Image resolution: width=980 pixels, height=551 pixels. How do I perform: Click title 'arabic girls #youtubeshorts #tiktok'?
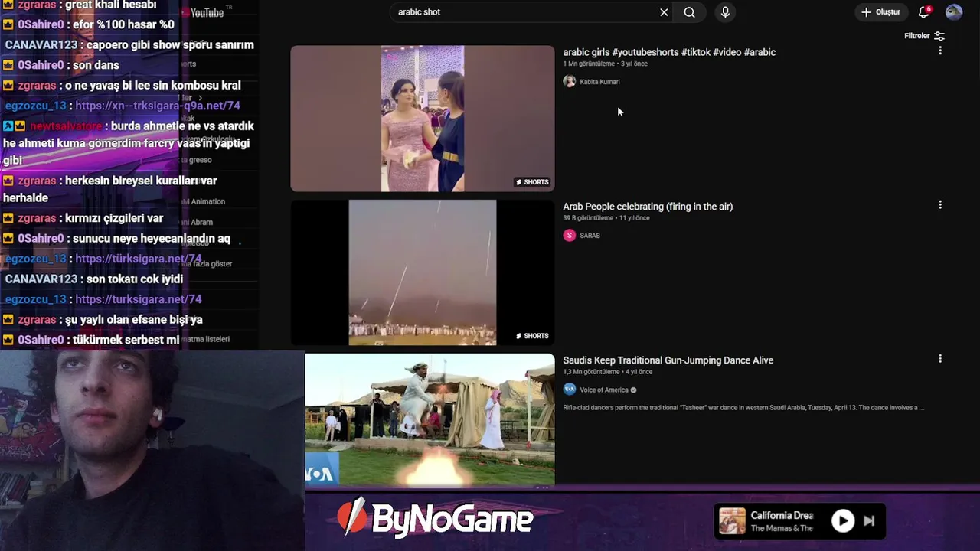pos(669,52)
